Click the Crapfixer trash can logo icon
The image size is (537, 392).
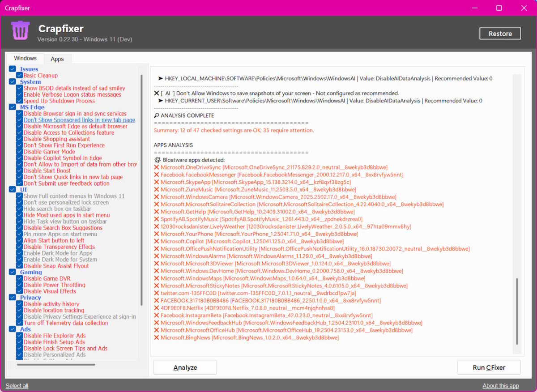pyautogui.click(x=20, y=30)
